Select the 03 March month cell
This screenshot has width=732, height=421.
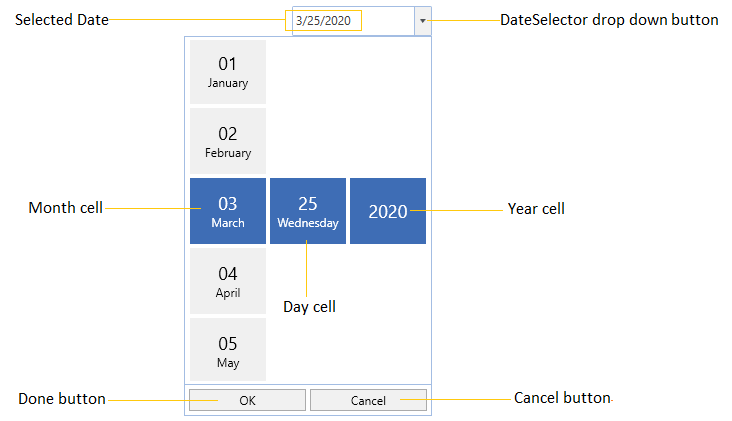(x=228, y=211)
